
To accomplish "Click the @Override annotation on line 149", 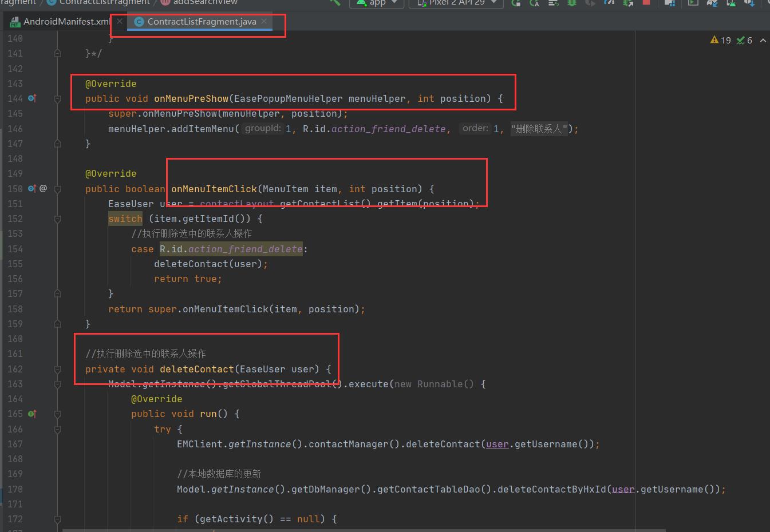I will [x=111, y=173].
